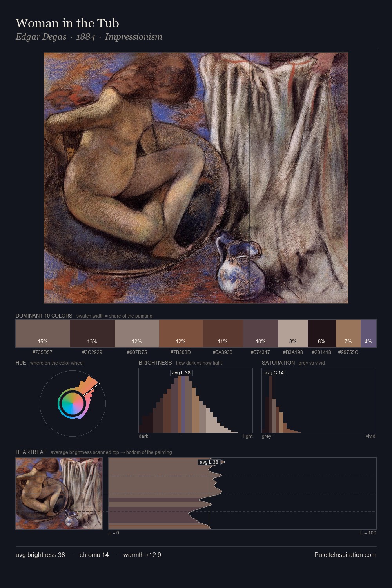Click the heartbeat brightness profile chart
Screen dimensions: 392x588
242,494
